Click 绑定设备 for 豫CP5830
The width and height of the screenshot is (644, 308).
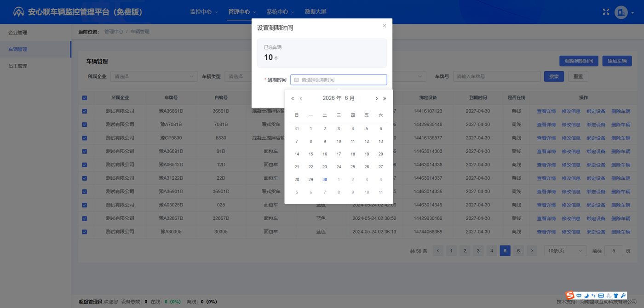pyautogui.click(x=596, y=138)
